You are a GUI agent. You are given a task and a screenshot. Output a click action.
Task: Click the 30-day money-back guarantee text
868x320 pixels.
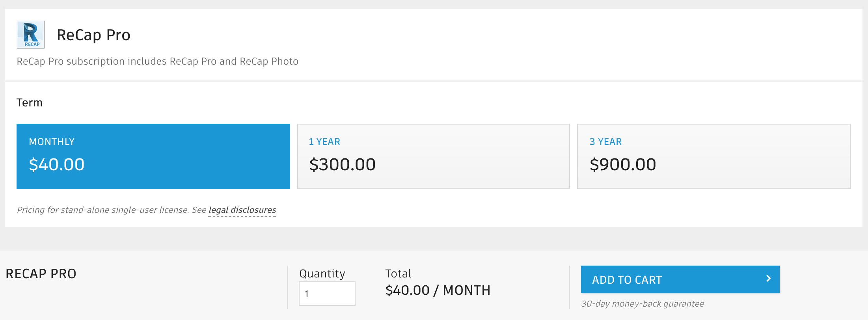point(643,304)
